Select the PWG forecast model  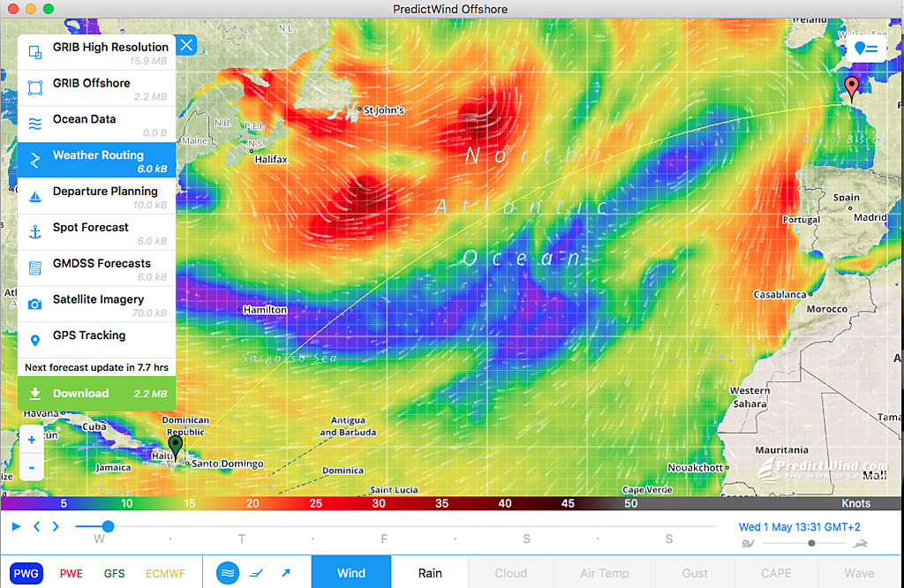(x=26, y=573)
